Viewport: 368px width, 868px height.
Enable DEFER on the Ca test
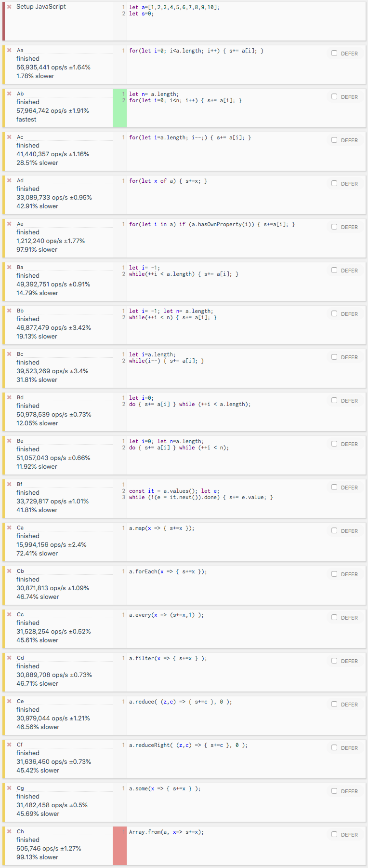(334, 530)
